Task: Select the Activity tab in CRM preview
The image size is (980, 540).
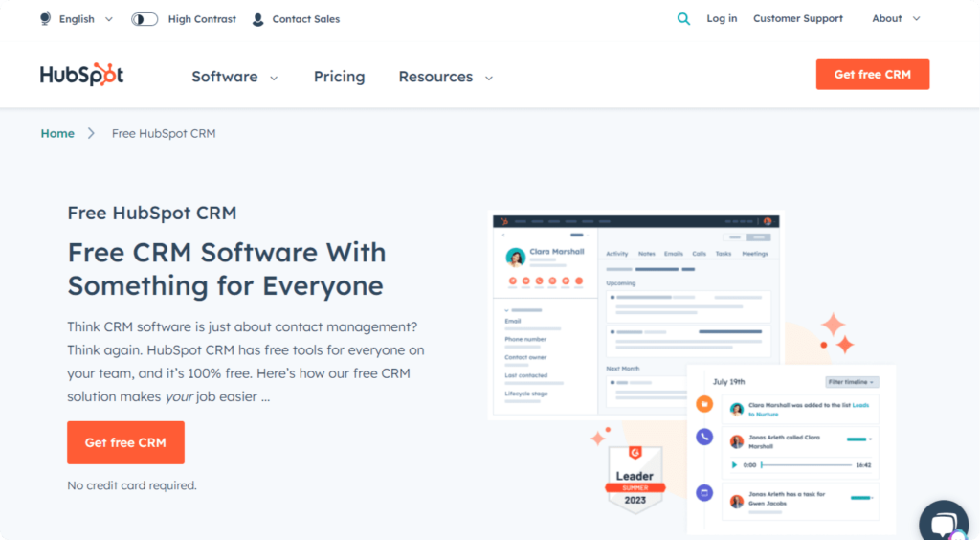Action: tap(617, 254)
